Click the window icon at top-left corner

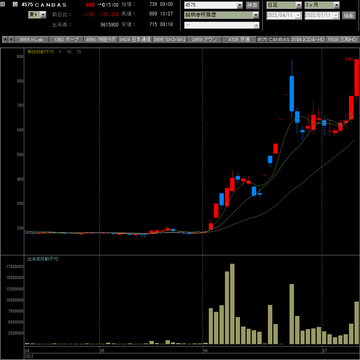(x=4, y=5)
